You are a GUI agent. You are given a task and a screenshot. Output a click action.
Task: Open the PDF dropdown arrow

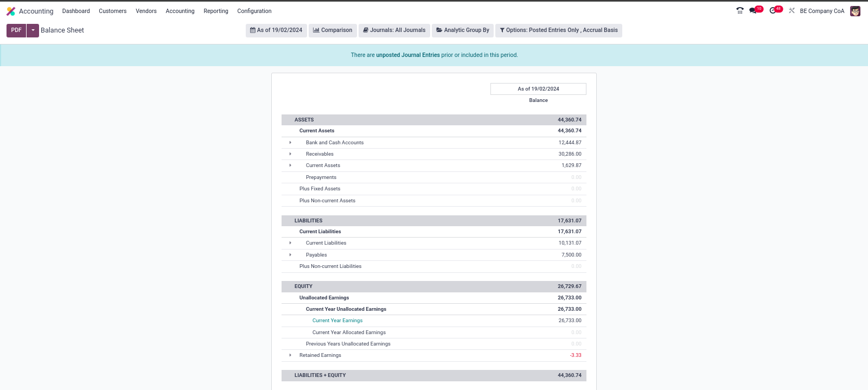(33, 30)
